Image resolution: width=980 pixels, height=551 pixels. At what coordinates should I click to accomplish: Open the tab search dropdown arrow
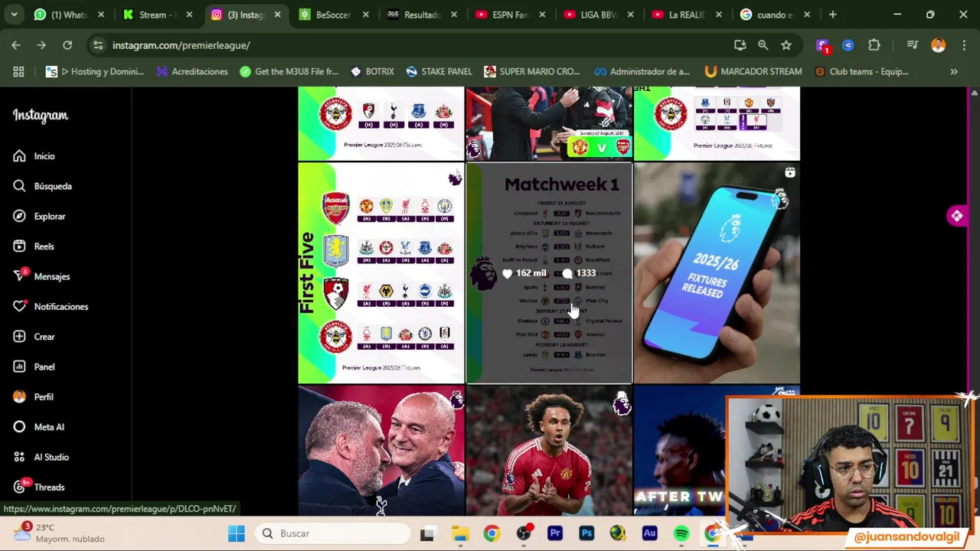coord(15,15)
